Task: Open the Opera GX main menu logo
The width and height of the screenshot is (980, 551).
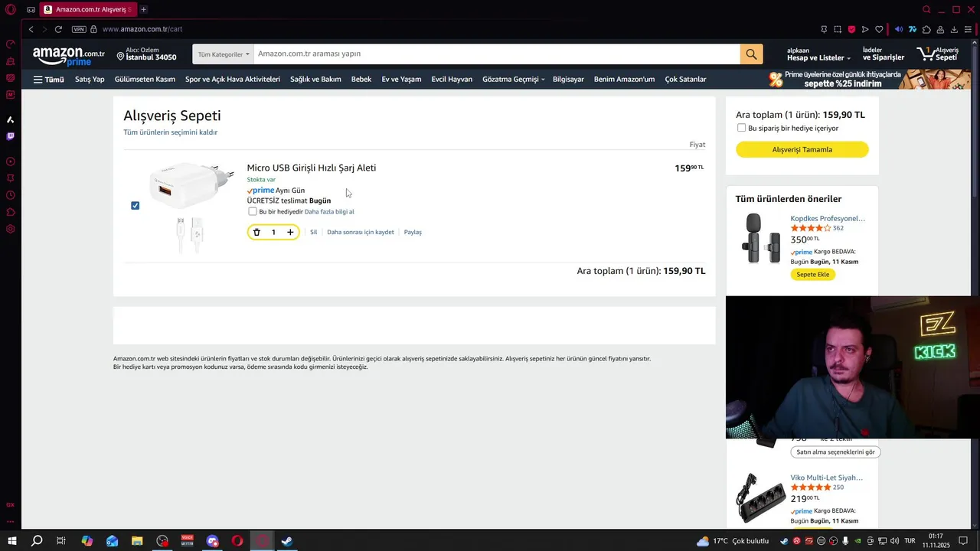Action: (x=11, y=9)
